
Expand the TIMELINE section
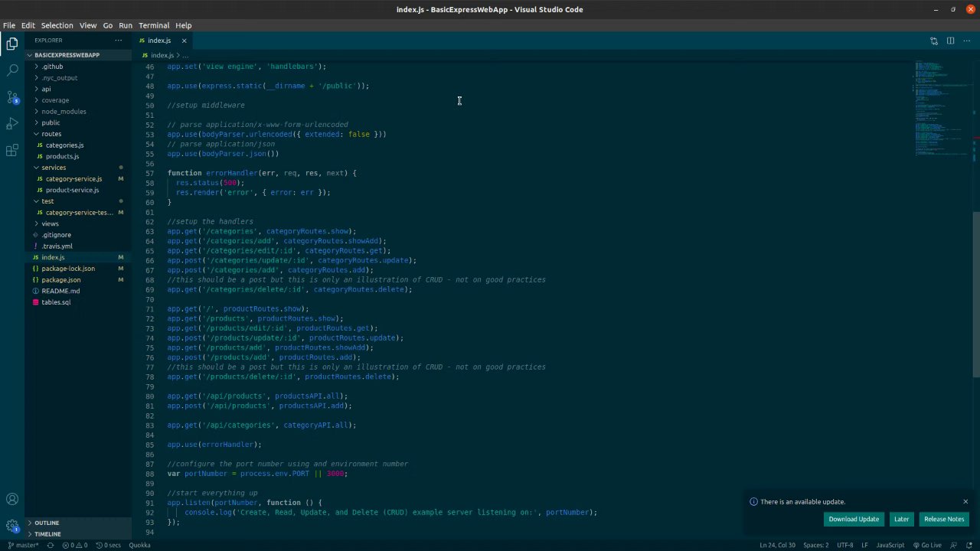[x=47, y=534]
